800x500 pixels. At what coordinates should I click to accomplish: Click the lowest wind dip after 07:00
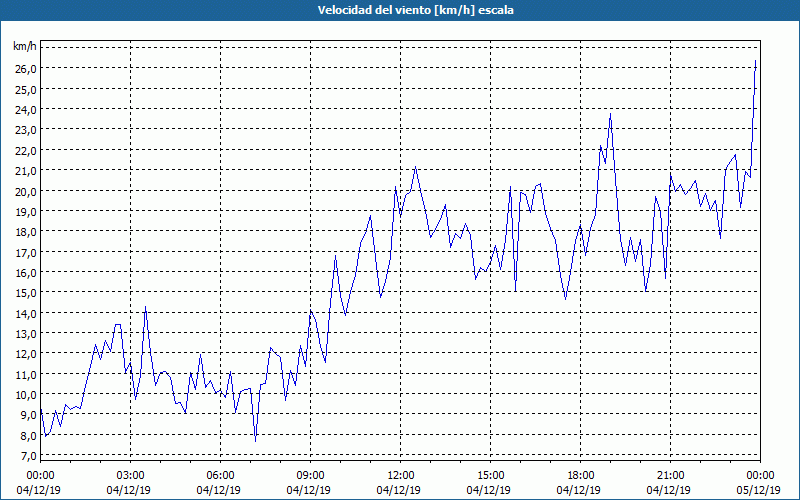point(255,440)
